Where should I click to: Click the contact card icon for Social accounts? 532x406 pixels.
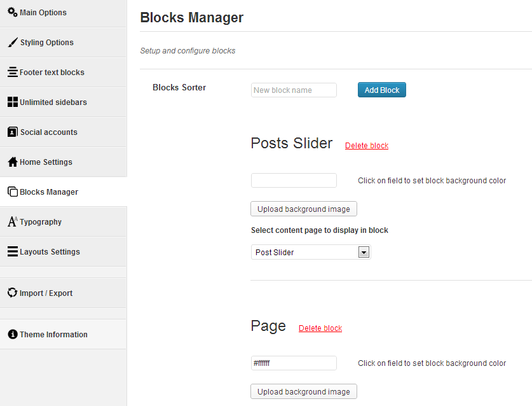coord(12,132)
